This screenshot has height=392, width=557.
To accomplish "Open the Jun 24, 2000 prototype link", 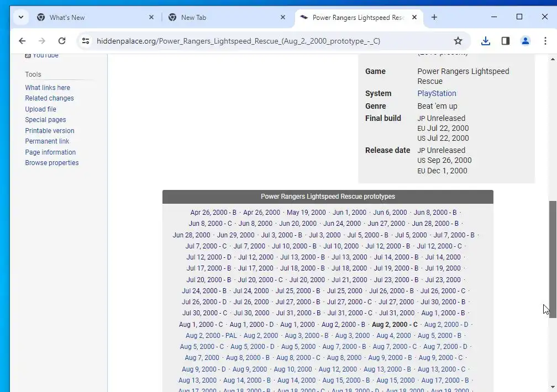I will (x=341, y=224).
